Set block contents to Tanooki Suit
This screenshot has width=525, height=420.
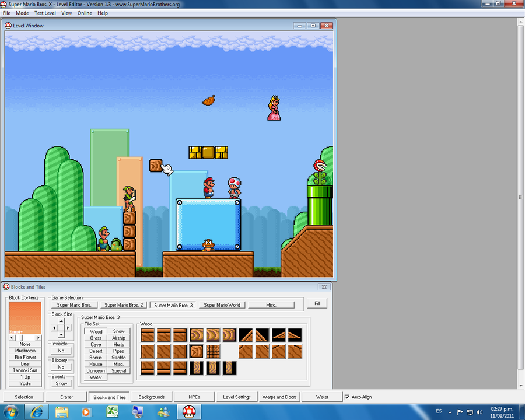click(x=25, y=370)
